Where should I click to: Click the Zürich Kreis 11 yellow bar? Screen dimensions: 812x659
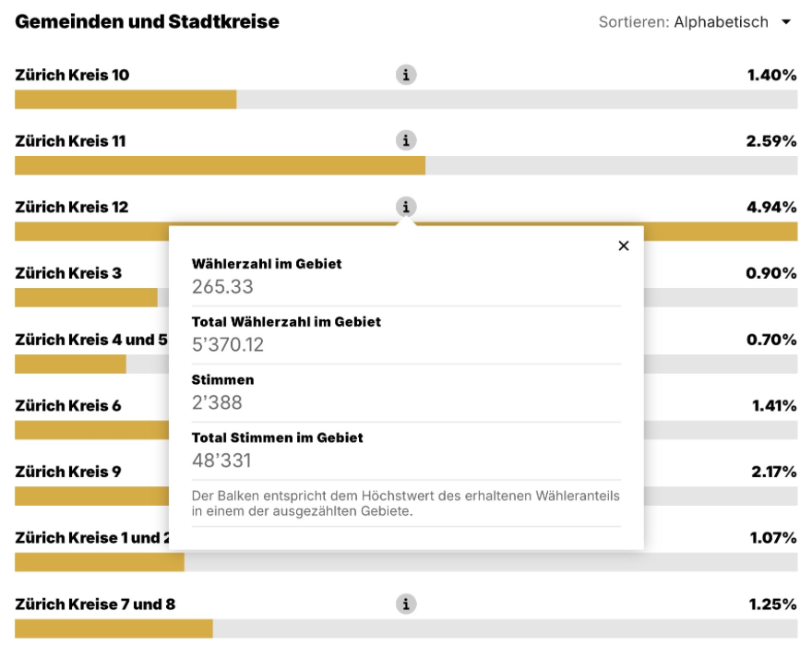tap(220, 166)
